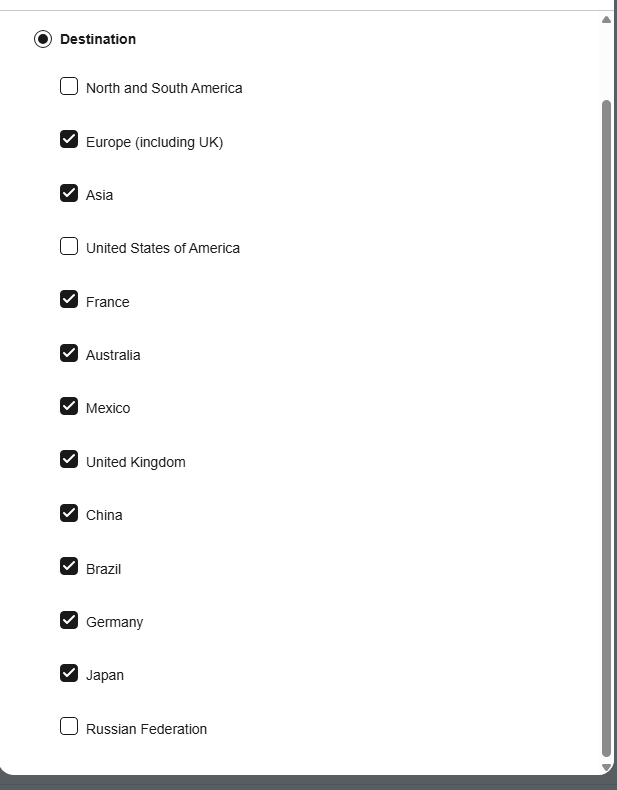Select the Destination radio button
Image resolution: width=617 pixels, height=790 pixels.
[43, 39]
